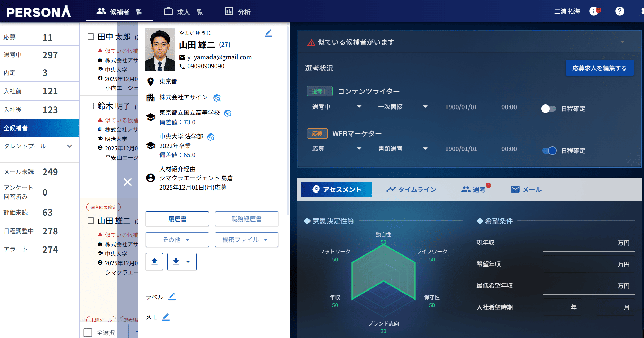The height and width of the screenshot is (338, 644).
Task: Expand the タレントプール section
Action: click(69, 146)
